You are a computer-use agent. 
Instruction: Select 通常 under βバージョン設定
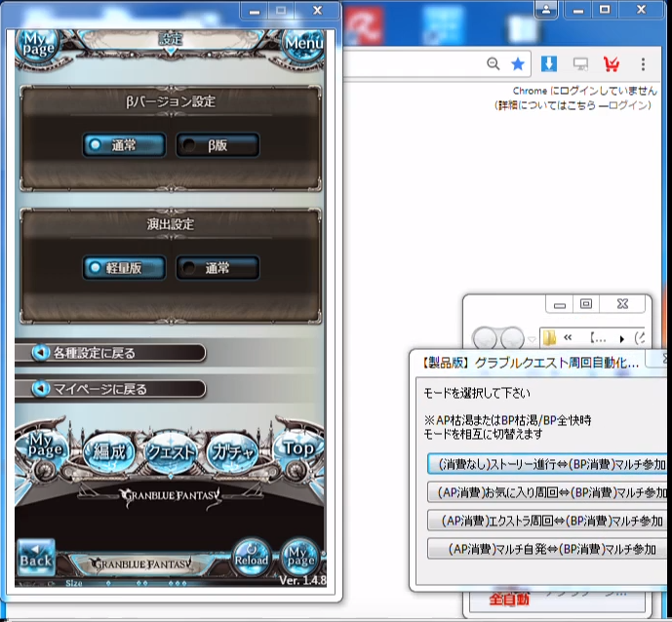[124, 145]
